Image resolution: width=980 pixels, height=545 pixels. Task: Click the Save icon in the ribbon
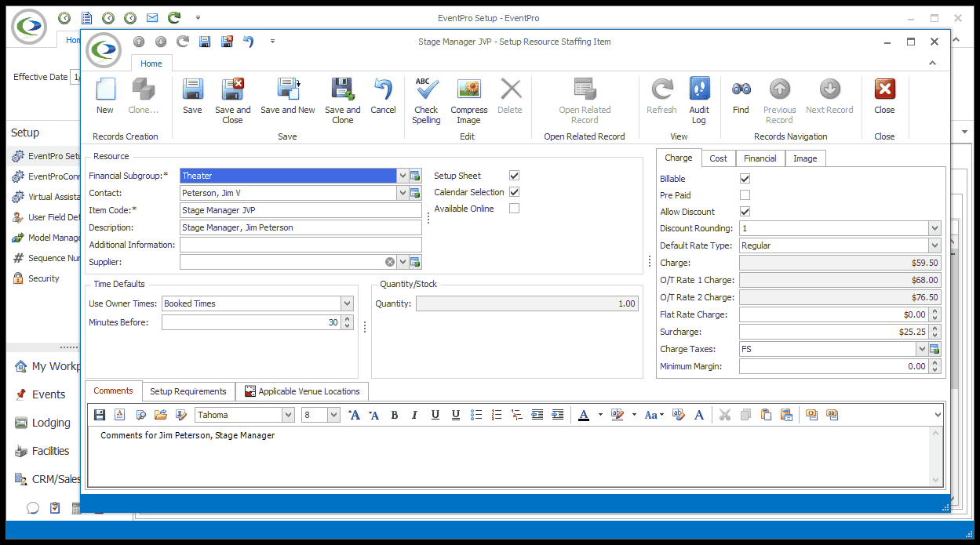(192, 89)
